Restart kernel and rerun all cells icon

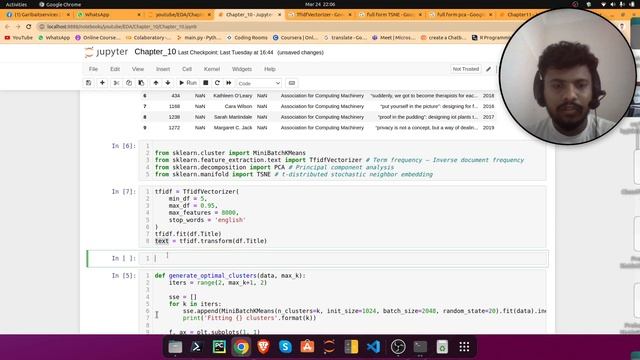tap(229, 83)
